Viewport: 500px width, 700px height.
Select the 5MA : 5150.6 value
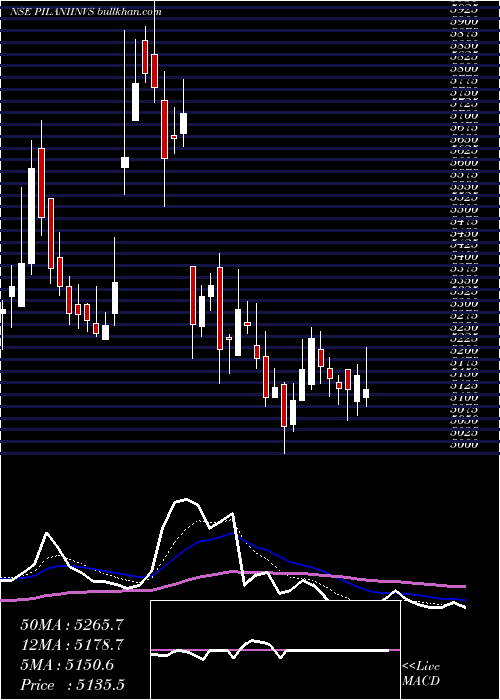[67, 665]
